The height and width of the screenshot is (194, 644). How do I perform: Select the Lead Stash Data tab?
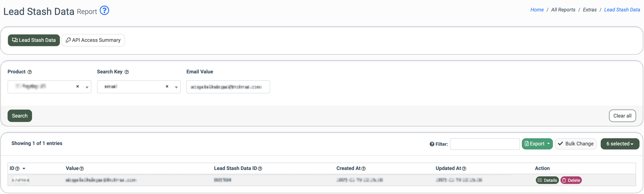tap(34, 40)
